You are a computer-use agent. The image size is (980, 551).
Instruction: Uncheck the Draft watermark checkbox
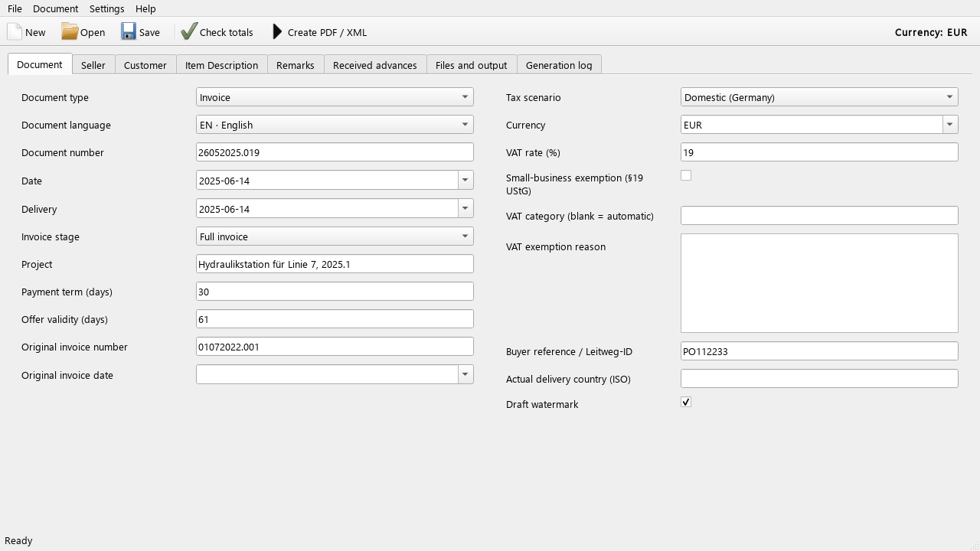[x=686, y=402]
